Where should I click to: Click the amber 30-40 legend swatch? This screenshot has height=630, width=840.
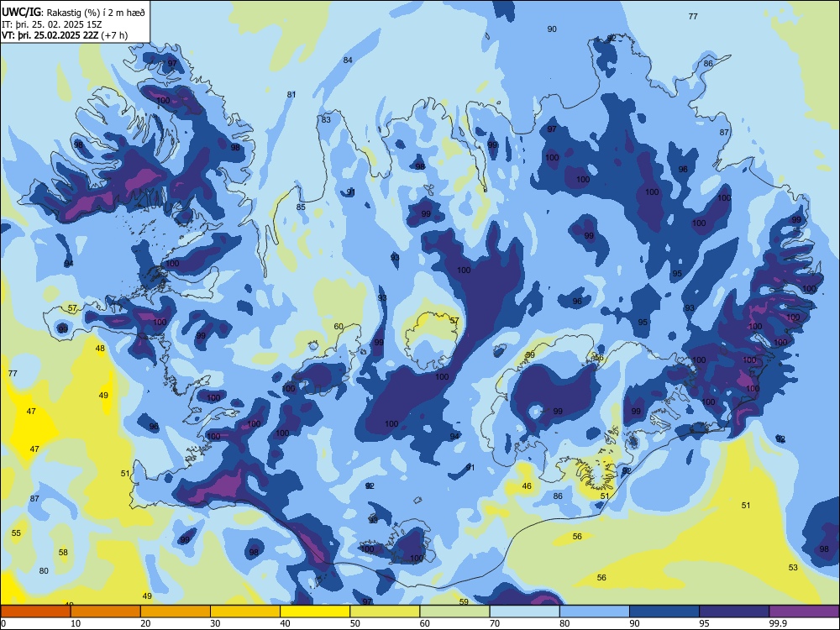[245, 612]
